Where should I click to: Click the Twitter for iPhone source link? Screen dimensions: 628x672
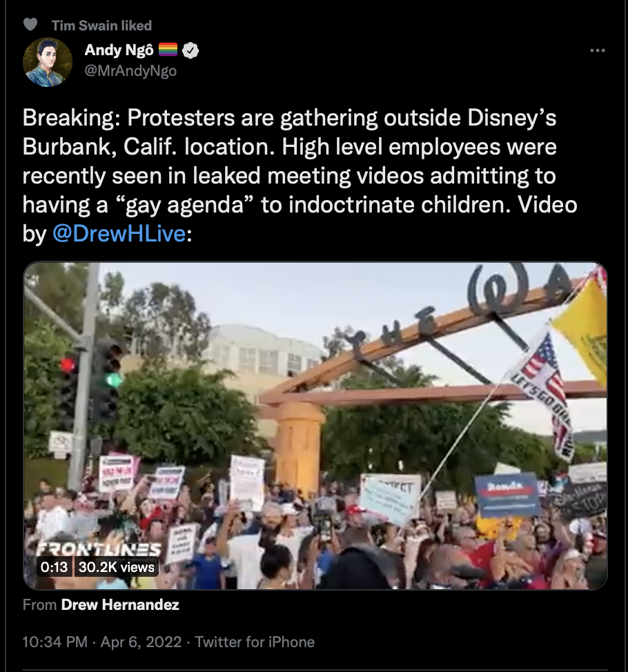[x=255, y=642]
